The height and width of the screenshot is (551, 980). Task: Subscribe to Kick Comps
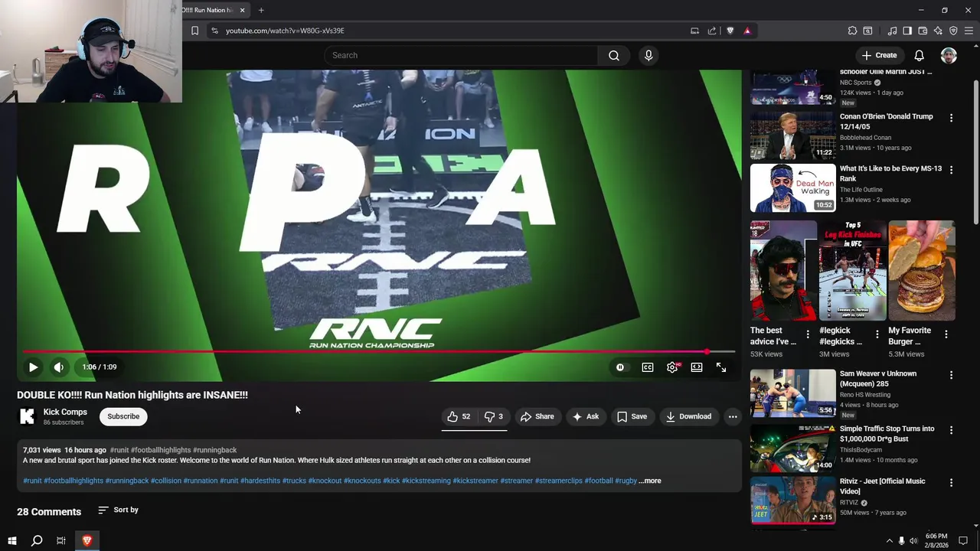[x=123, y=416]
